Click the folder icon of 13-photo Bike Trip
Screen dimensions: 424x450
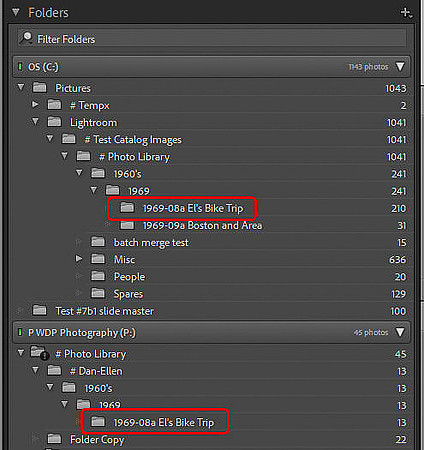98,422
